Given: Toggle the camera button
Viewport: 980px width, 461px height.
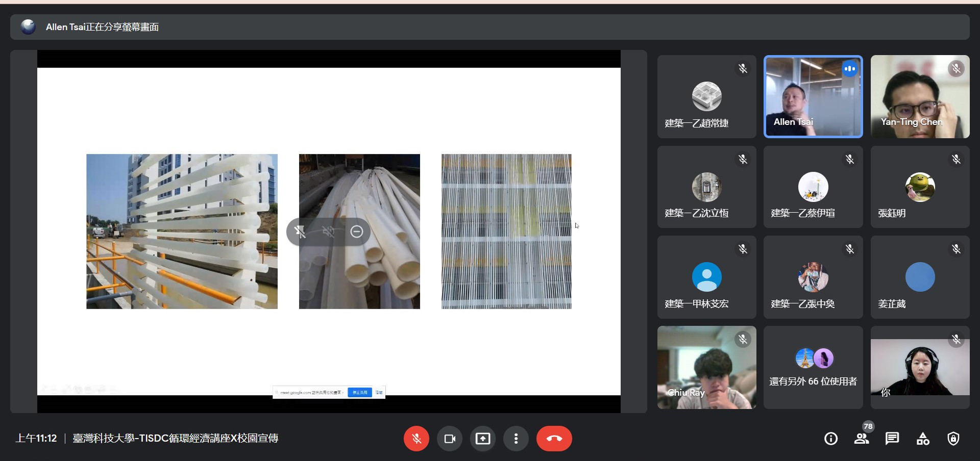Looking at the screenshot, I should coord(450,439).
